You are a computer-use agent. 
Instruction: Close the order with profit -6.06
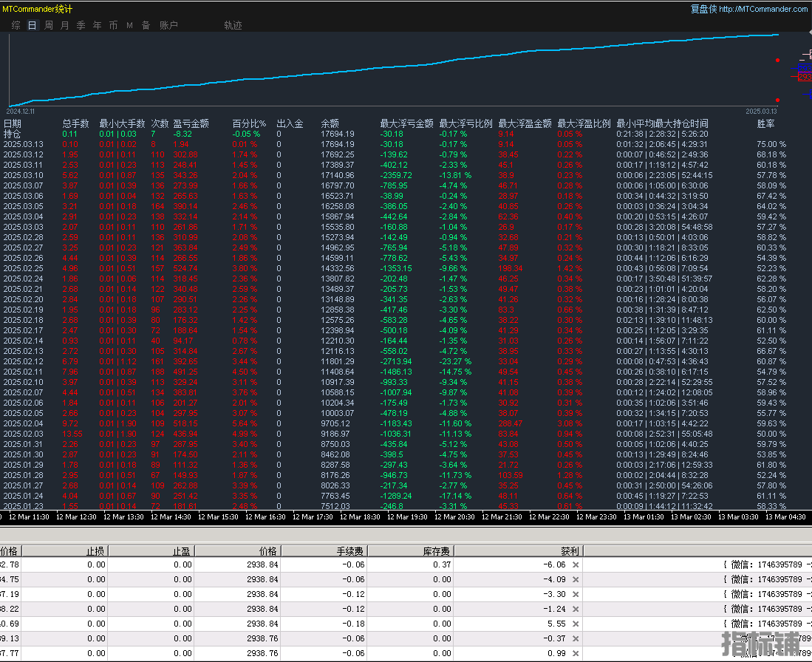(x=576, y=564)
